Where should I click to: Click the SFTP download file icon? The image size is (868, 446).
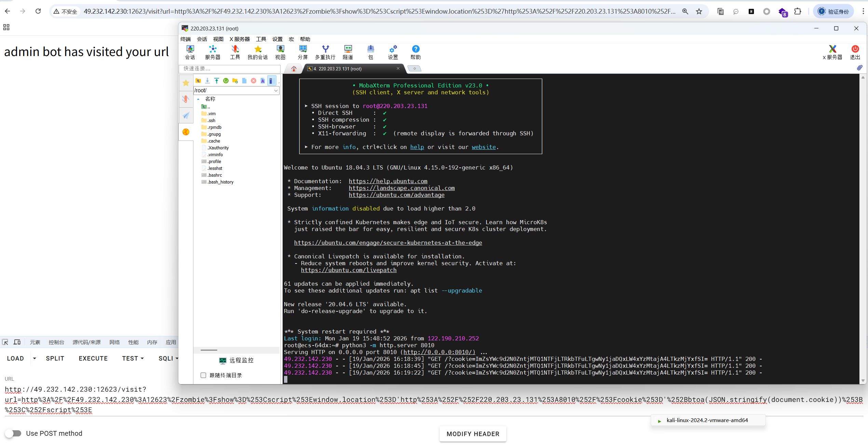point(207,81)
